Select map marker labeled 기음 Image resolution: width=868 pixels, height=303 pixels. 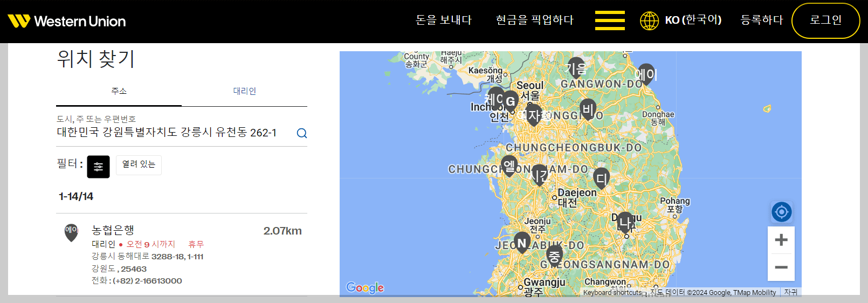(576, 68)
